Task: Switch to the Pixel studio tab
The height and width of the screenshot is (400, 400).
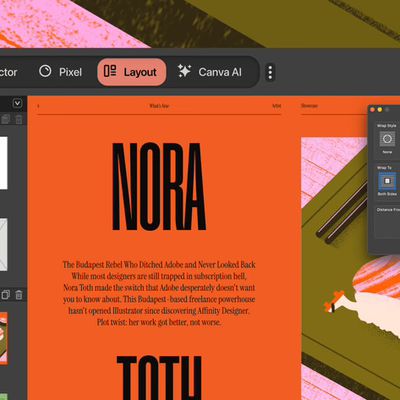Action: click(x=60, y=72)
